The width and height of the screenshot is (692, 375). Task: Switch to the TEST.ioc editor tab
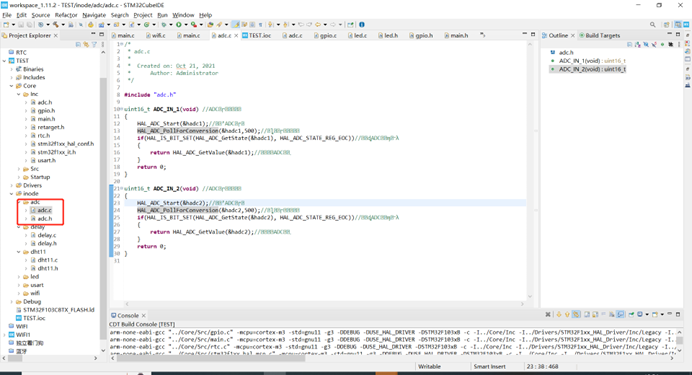coord(256,35)
